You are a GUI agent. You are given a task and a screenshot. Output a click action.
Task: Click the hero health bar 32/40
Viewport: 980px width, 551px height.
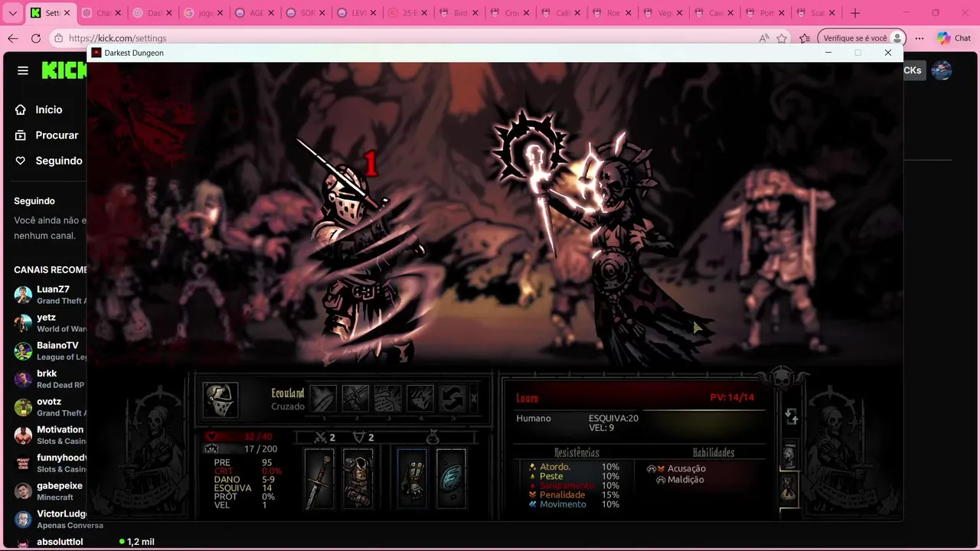(240, 436)
